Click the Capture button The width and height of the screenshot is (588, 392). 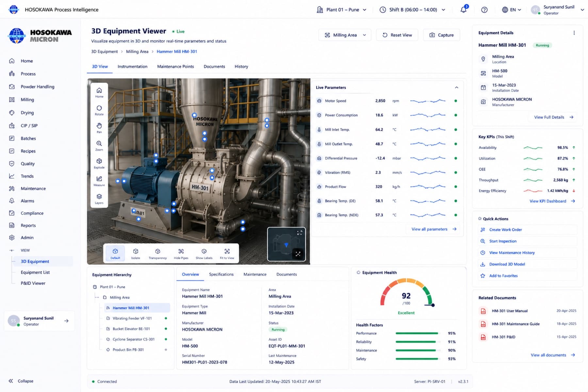441,35
